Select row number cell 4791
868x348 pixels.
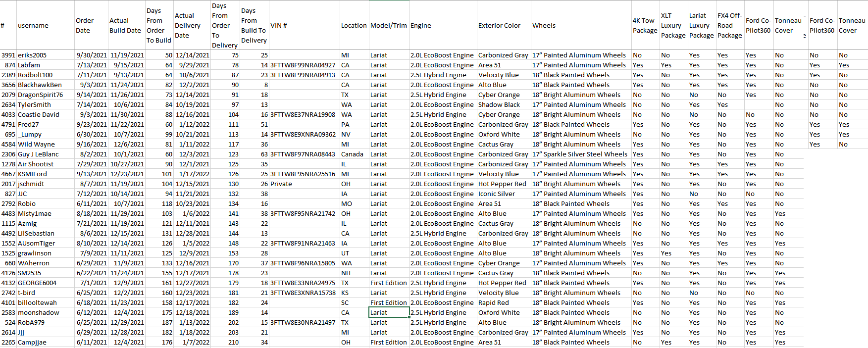tap(8, 124)
